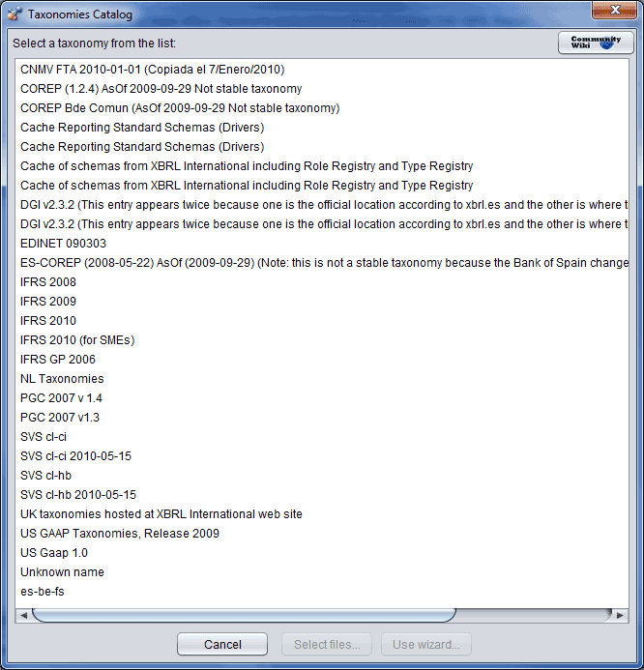
Task: Select es-be-fs taxonomy
Action: (321, 592)
